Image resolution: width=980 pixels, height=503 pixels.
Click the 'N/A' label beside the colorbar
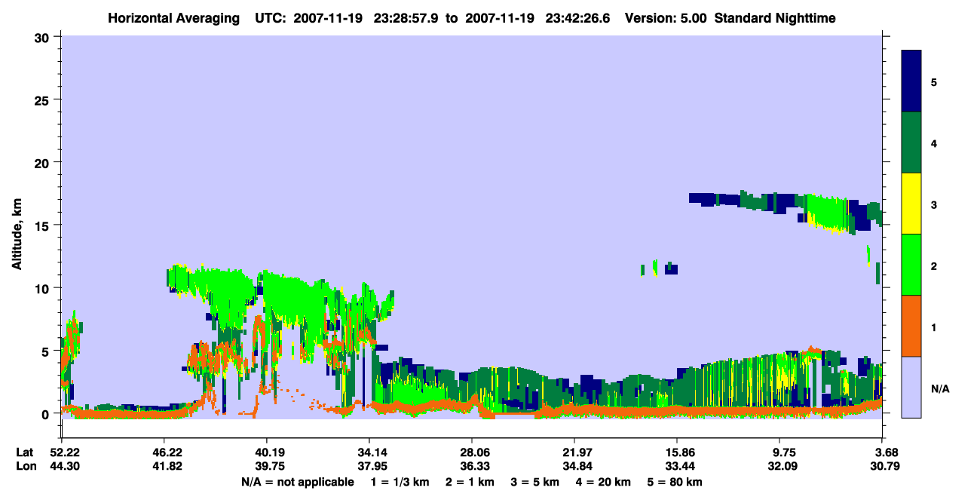click(939, 388)
